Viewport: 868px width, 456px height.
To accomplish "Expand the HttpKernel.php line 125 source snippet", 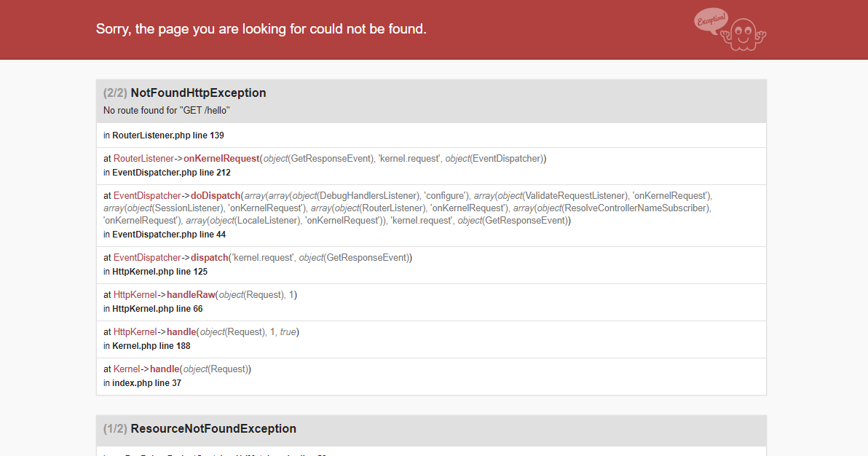I will [x=159, y=271].
